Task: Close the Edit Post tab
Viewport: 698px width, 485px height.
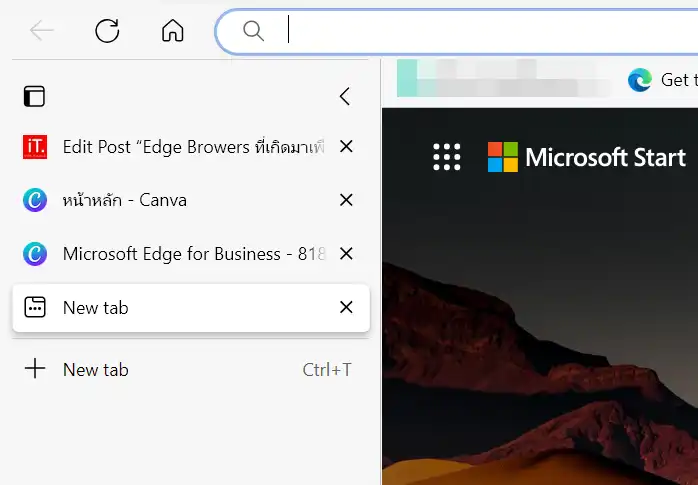Action: click(346, 147)
